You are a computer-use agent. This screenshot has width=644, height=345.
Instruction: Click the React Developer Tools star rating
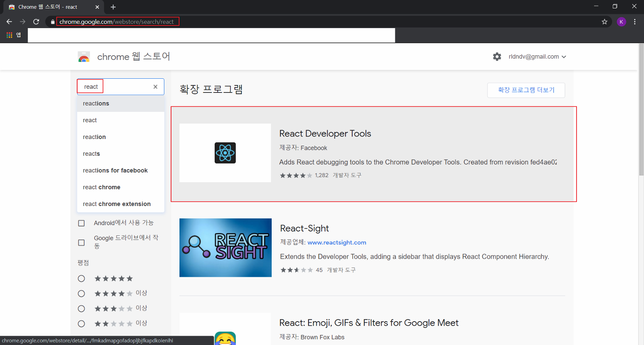296,175
